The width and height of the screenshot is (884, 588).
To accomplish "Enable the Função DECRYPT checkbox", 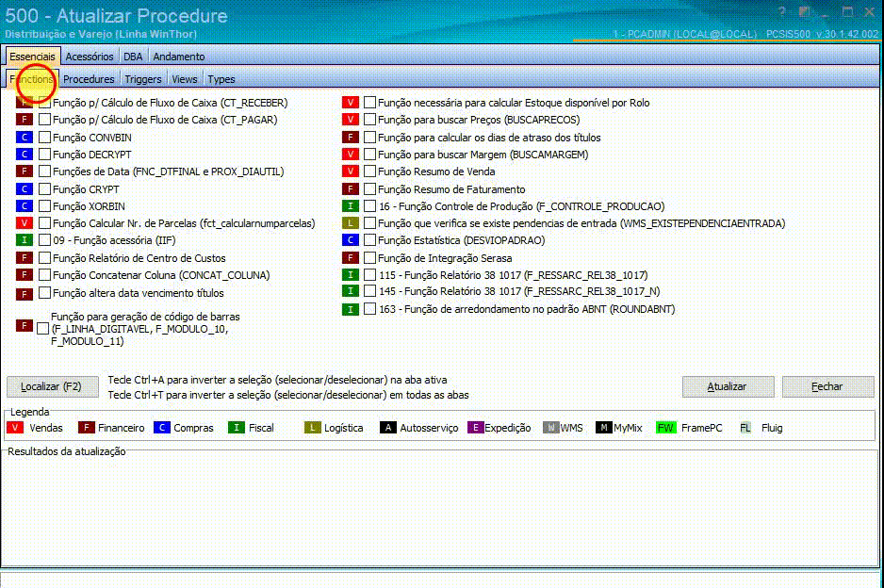I will pos(44,154).
